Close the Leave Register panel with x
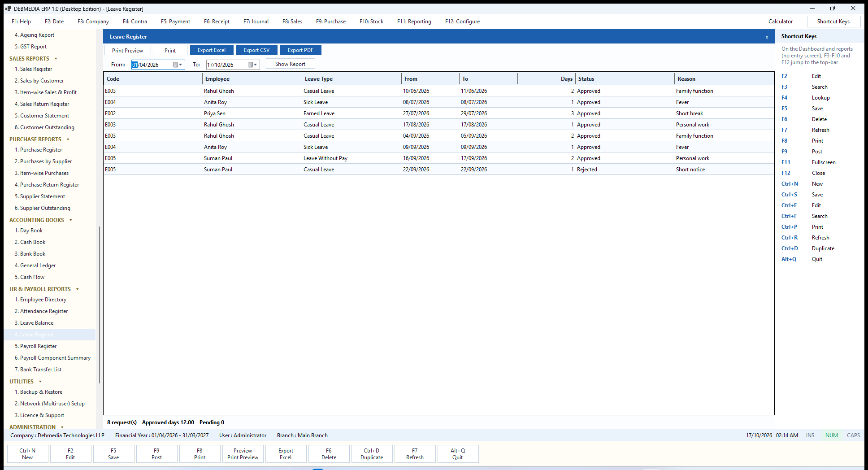 click(767, 37)
